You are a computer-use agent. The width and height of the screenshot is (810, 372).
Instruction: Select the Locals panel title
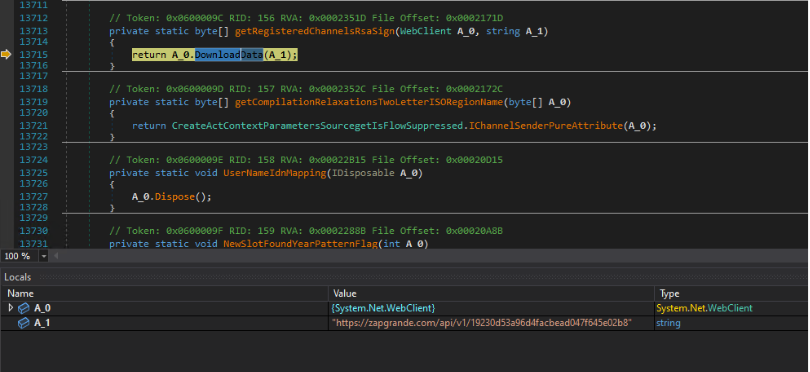click(18, 277)
